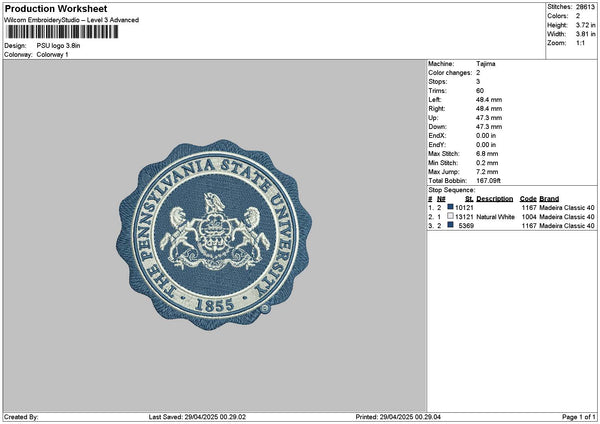600x424 pixels.
Task: Select the Natural White color swatch
Action: (x=450, y=216)
